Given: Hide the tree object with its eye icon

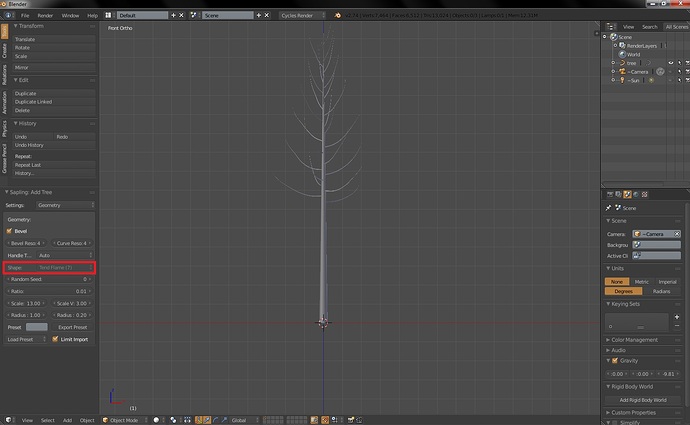Looking at the screenshot, I should click(671, 63).
